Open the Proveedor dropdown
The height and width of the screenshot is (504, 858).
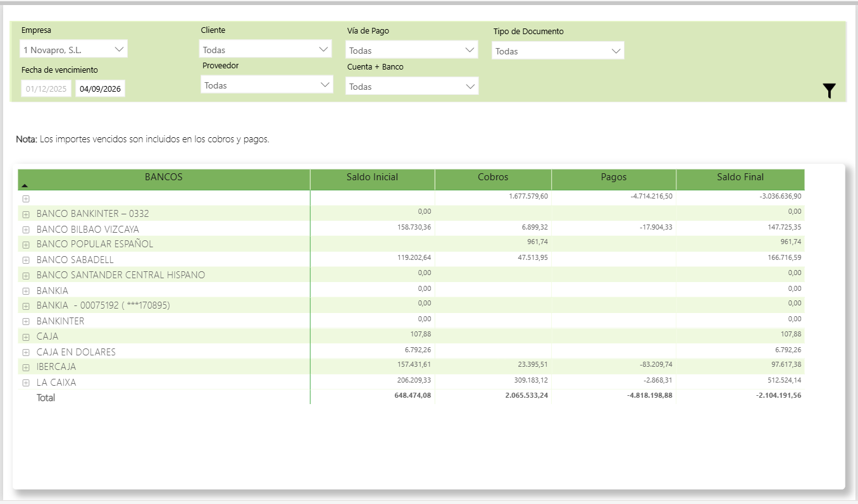[266, 85]
